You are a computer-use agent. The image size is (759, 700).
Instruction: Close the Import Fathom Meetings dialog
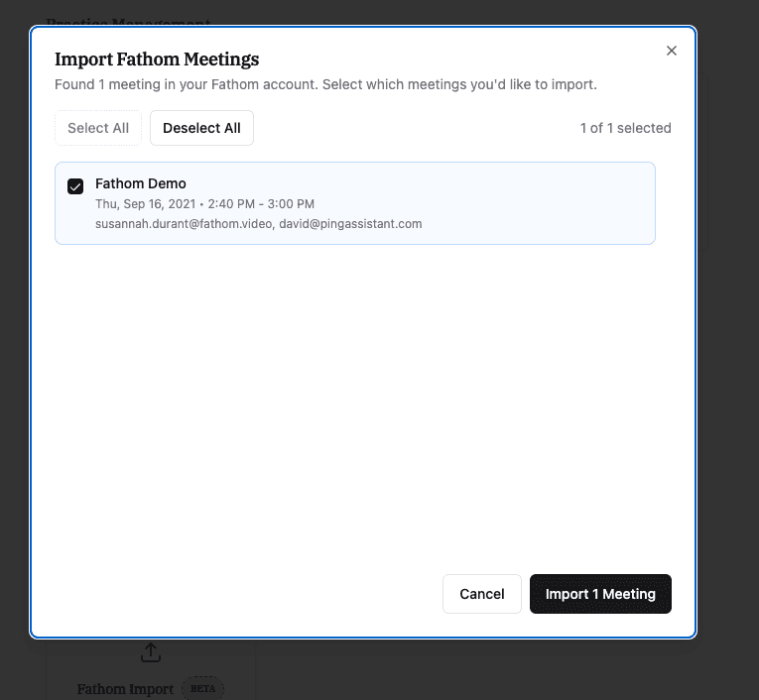672,51
